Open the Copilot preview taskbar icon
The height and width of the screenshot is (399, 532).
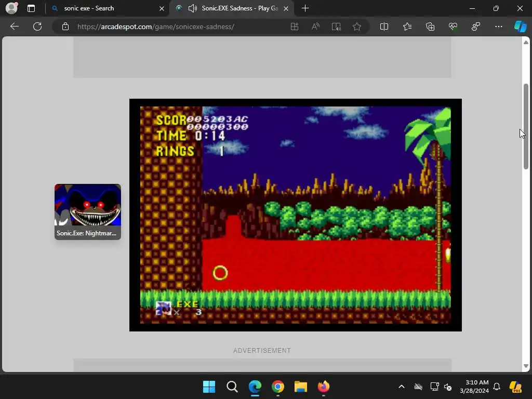[x=516, y=387]
